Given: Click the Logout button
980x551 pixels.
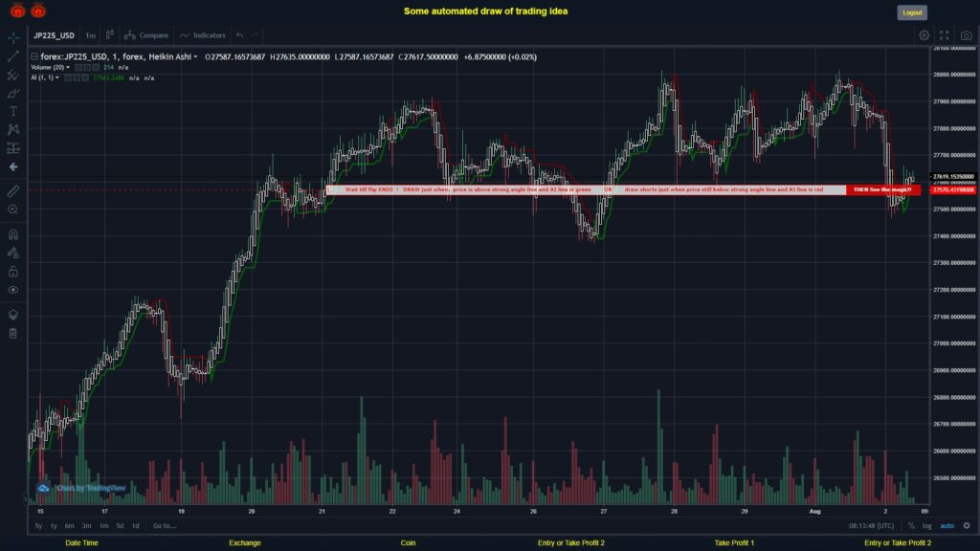Looking at the screenshot, I should coord(912,12).
